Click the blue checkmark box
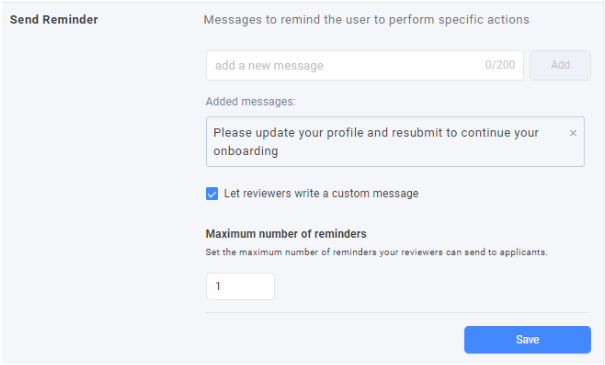 [212, 193]
